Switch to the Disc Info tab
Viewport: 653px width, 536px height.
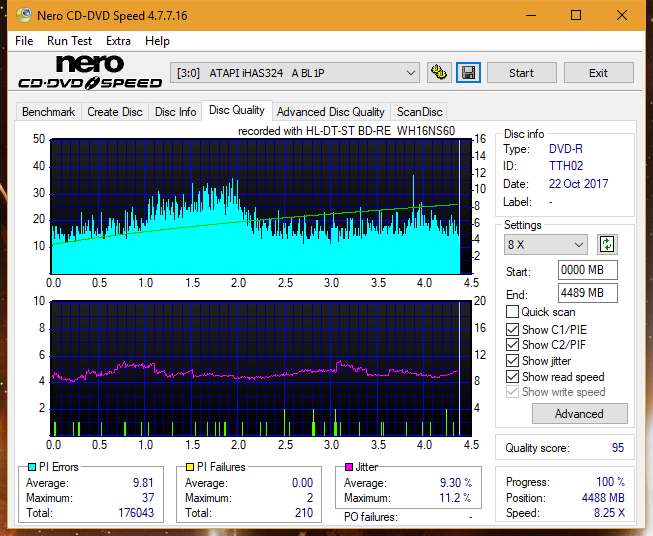tap(175, 112)
